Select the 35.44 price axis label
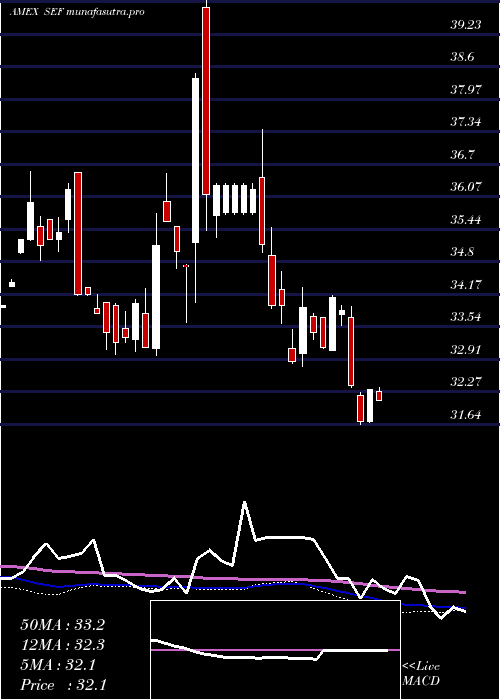The width and height of the screenshot is (500, 700). click(466, 219)
